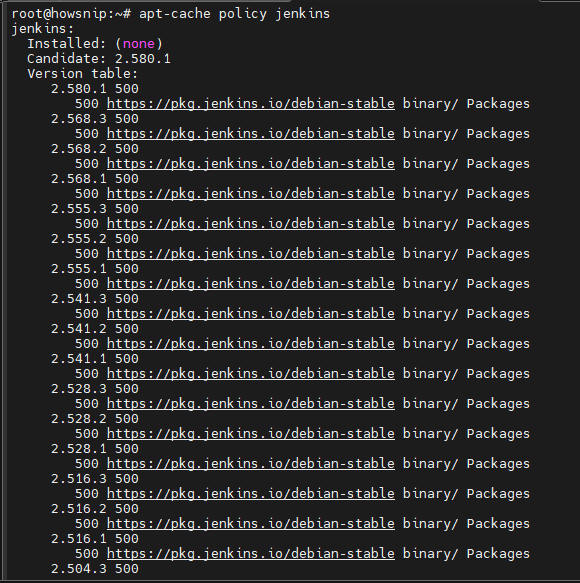This screenshot has width=580, height=583.
Task: Click the version entry '2.568.3 500'
Action: [x=95, y=119]
